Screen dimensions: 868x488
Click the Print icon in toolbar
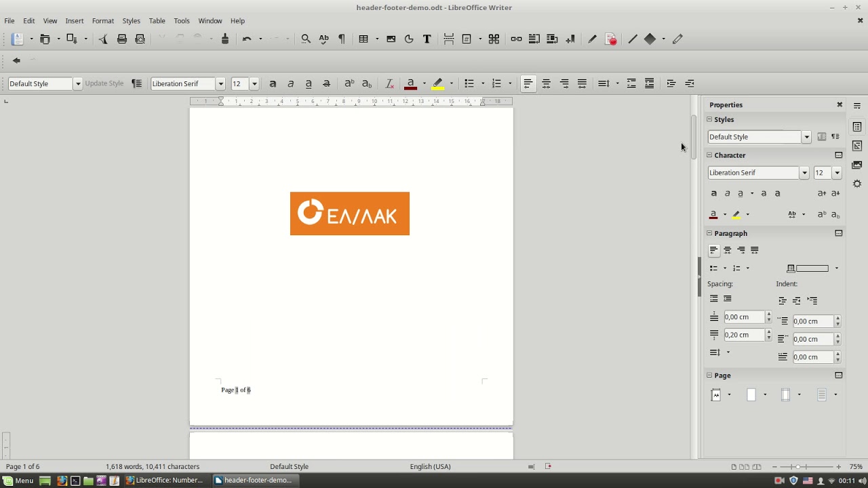(122, 39)
